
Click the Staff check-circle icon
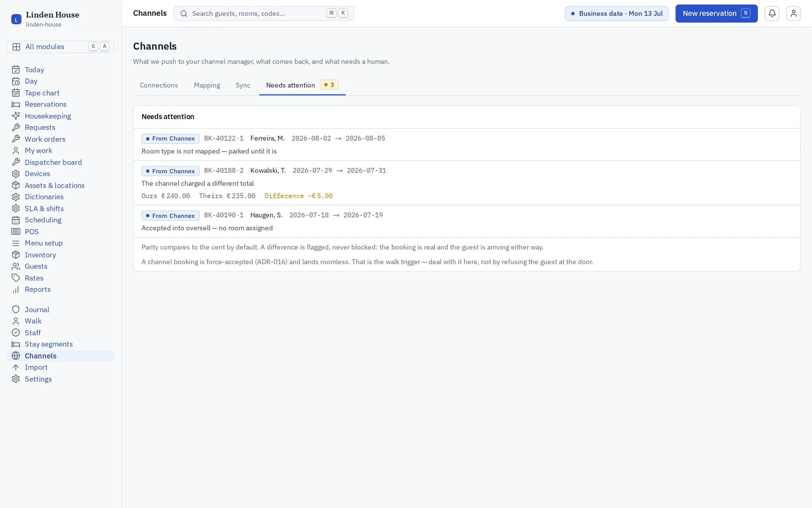pos(16,333)
